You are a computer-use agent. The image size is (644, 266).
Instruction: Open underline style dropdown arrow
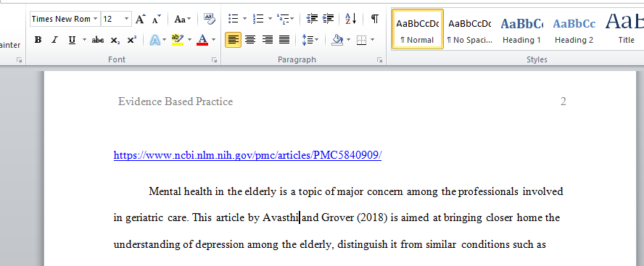point(84,40)
